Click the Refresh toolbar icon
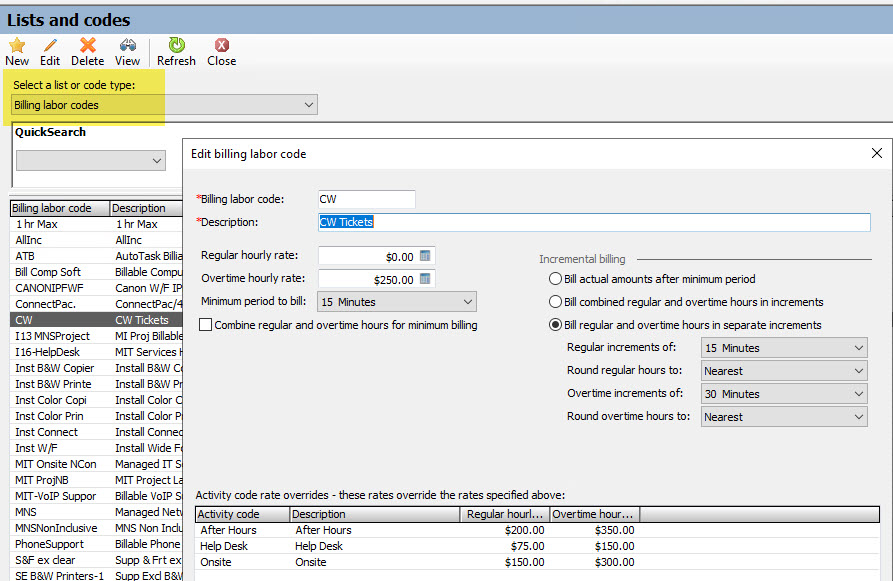The width and height of the screenshot is (893, 581). [177, 45]
